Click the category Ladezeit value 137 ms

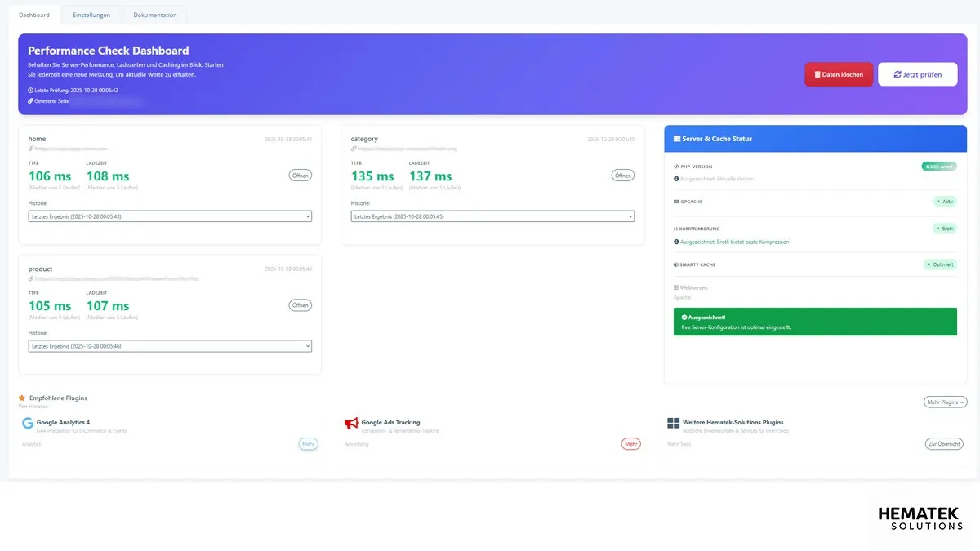point(430,176)
